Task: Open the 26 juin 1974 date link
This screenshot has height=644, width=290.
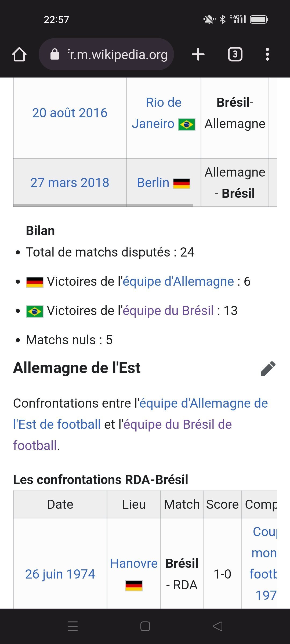Action: point(60,574)
